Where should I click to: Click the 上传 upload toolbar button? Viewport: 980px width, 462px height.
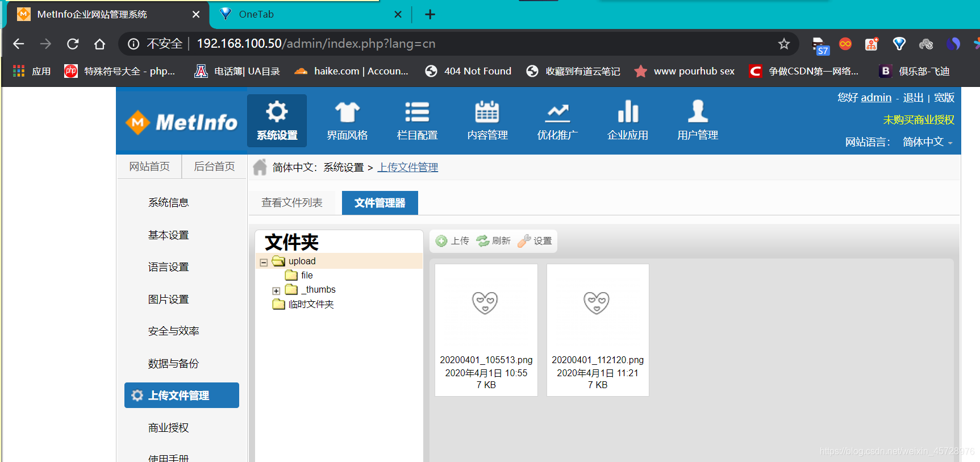[452, 241]
